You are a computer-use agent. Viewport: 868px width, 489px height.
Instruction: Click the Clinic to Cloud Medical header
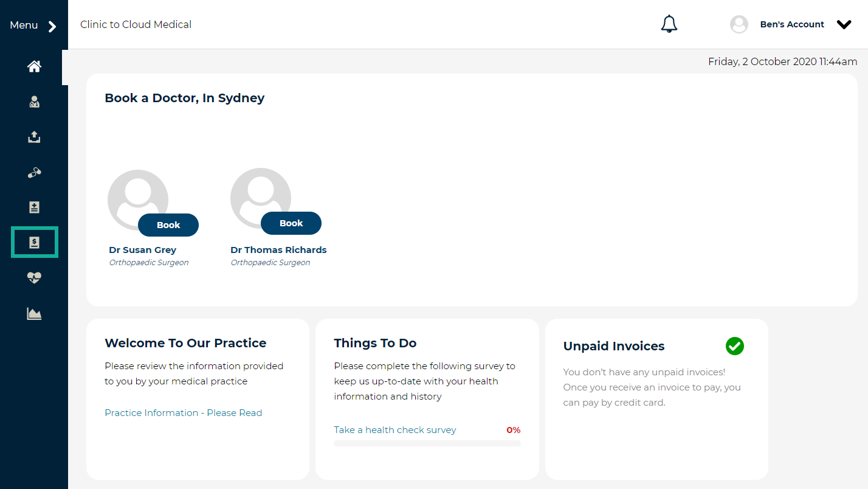point(136,24)
